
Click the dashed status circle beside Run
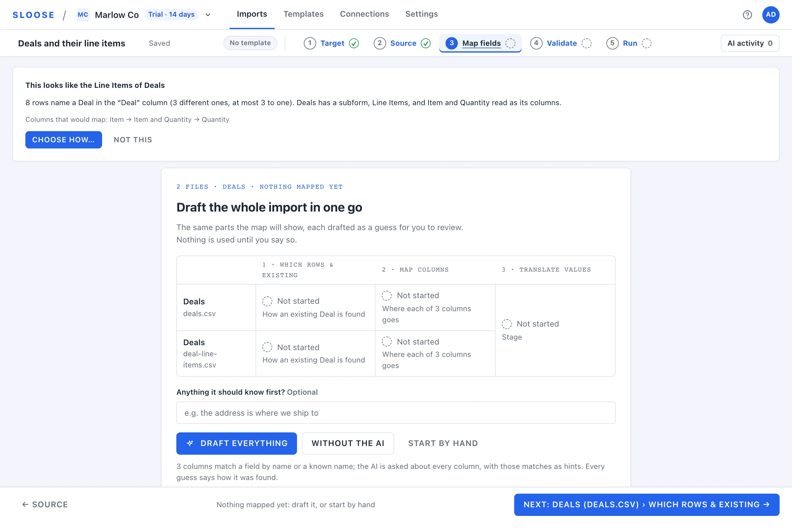(x=646, y=43)
